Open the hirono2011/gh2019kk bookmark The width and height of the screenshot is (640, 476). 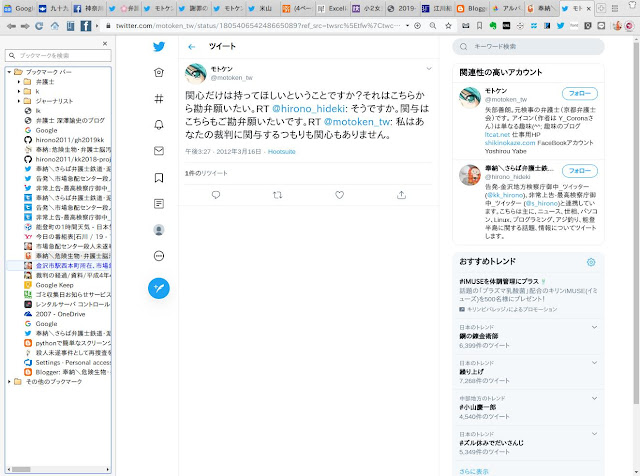[x=69, y=140]
